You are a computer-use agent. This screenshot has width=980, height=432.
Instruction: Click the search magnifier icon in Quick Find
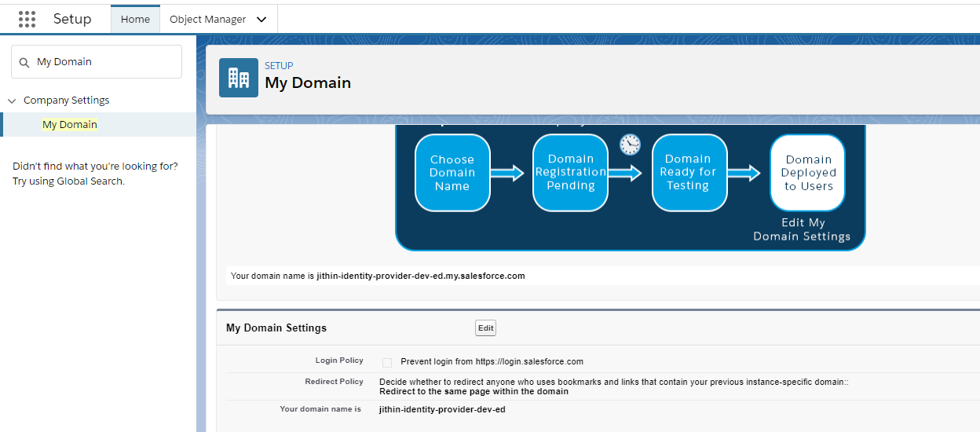tap(24, 62)
